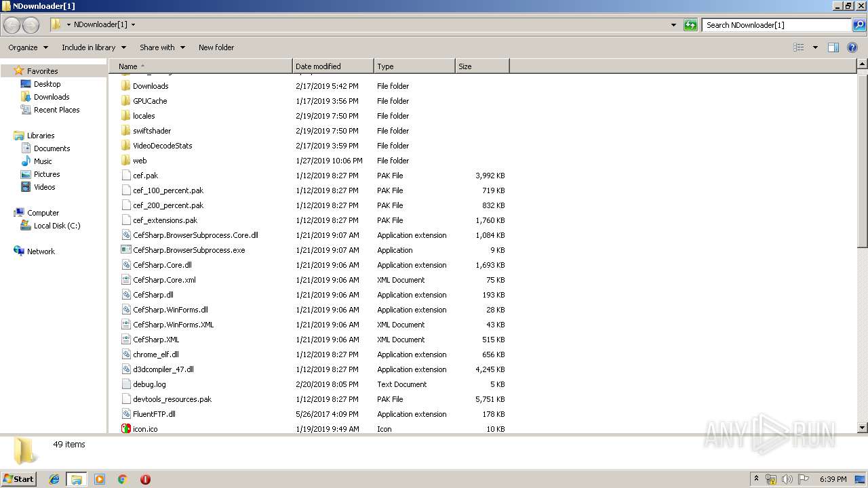
Task: Open the Share with dropdown
Action: tap(163, 47)
